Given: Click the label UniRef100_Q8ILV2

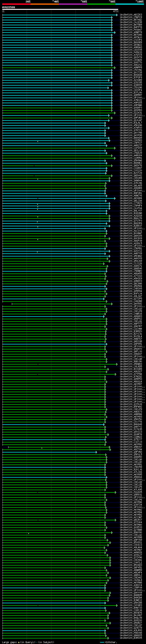Looking at the screenshot, I should pyautogui.click(x=131, y=151).
